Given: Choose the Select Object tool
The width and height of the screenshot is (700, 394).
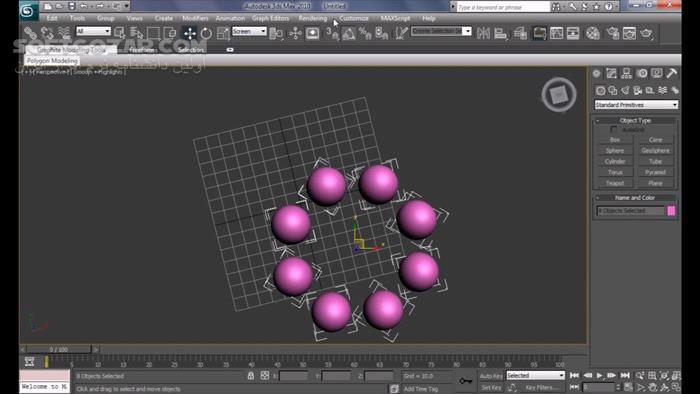Looking at the screenshot, I should point(120,33).
